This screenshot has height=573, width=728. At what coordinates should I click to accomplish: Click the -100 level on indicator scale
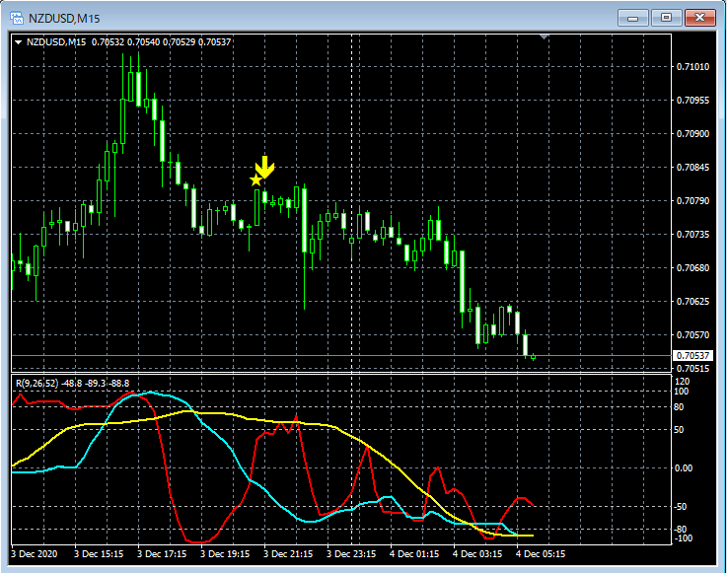(x=685, y=538)
